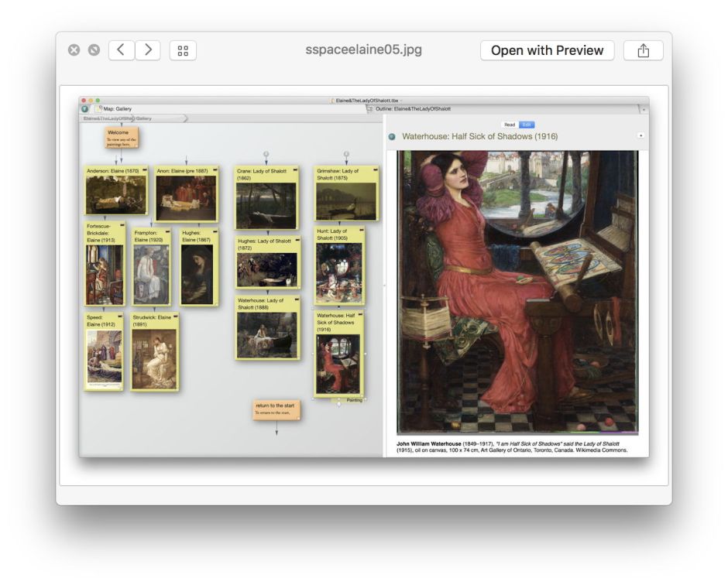Click the round badge beside the Waterhouse title
The height and width of the screenshot is (585, 728).
tap(392, 137)
